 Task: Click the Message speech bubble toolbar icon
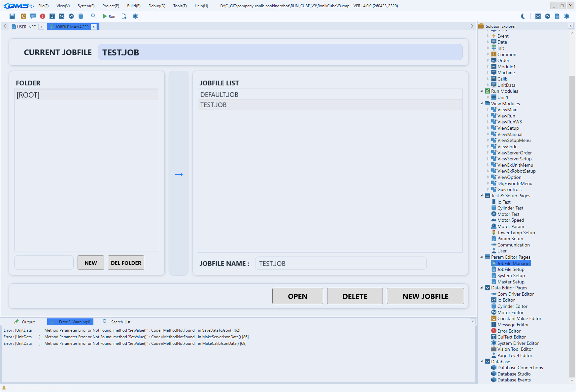33,16
